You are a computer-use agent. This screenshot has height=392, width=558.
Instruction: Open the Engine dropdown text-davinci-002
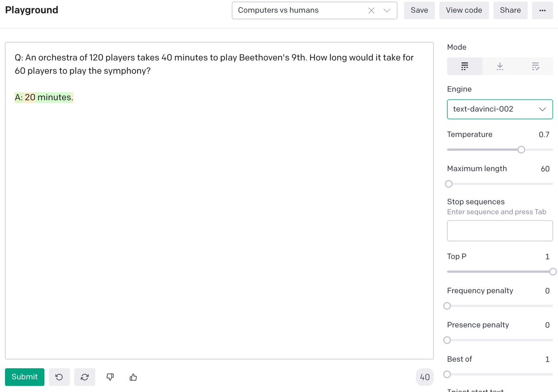pos(500,109)
